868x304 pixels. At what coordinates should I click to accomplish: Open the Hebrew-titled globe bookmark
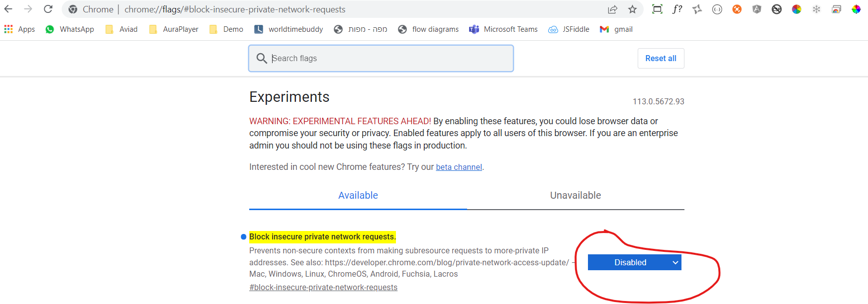click(x=361, y=29)
